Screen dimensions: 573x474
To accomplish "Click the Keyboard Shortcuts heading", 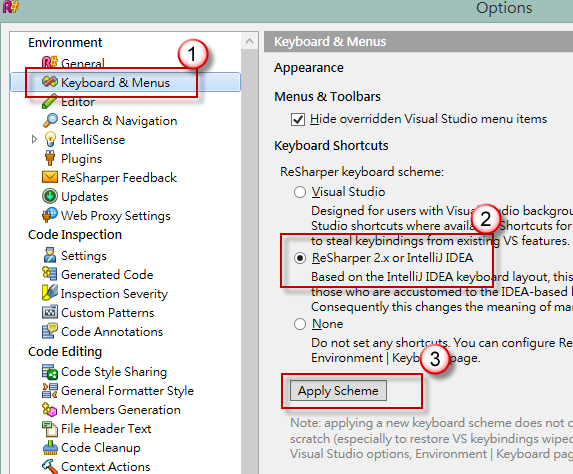I will point(331,145).
